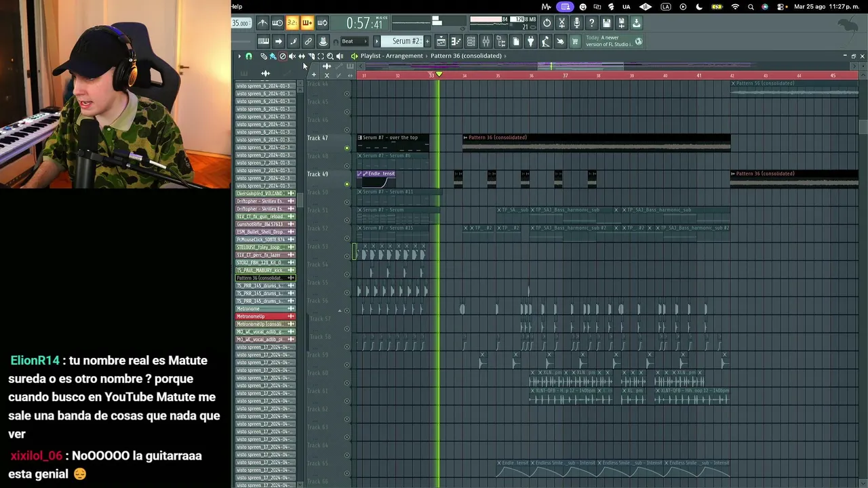Open the help question mark icon
Image resolution: width=868 pixels, height=488 pixels.
click(x=591, y=23)
